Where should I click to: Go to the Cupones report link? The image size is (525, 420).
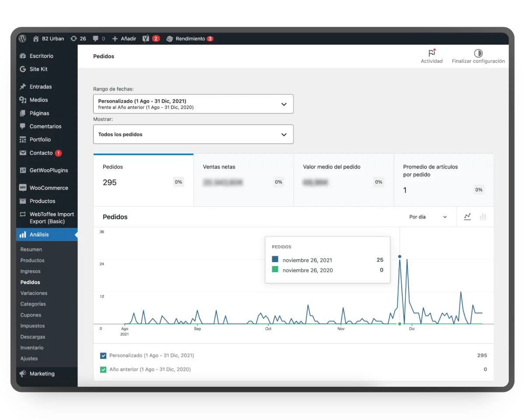click(x=31, y=315)
